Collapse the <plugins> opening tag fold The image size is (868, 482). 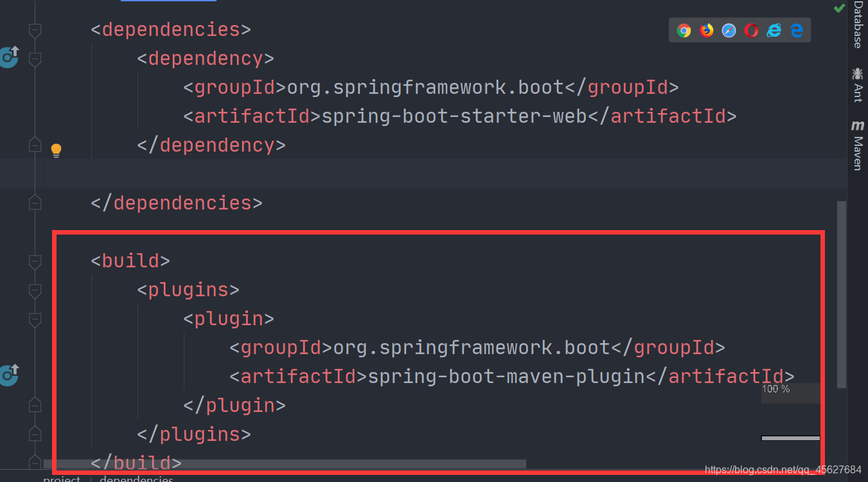[x=35, y=290]
